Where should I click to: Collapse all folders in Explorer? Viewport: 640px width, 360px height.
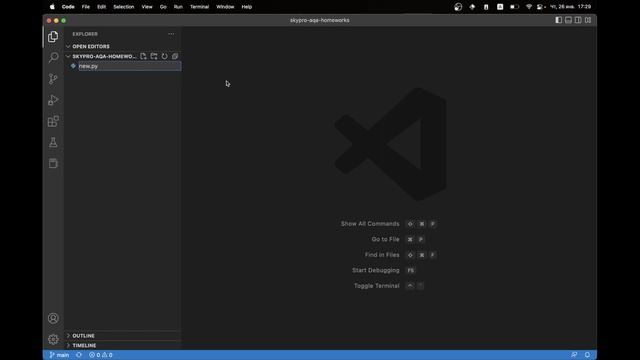tap(175, 56)
